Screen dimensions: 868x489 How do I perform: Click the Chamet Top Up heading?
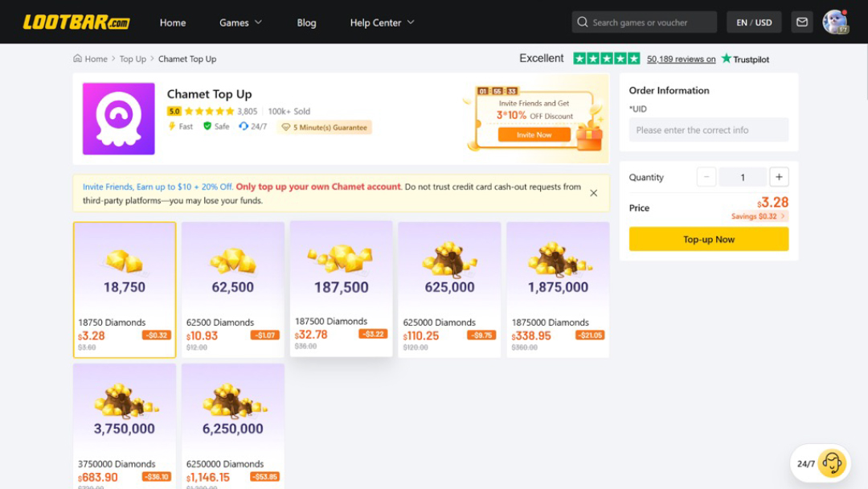(x=209, y=94)
